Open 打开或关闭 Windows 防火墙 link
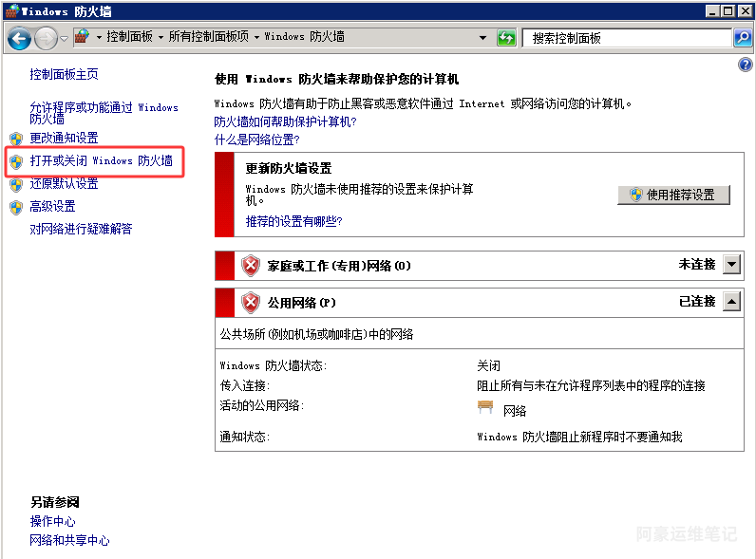Image resolution: width=756 pixels, height=559 pixels. coord(101,160)
